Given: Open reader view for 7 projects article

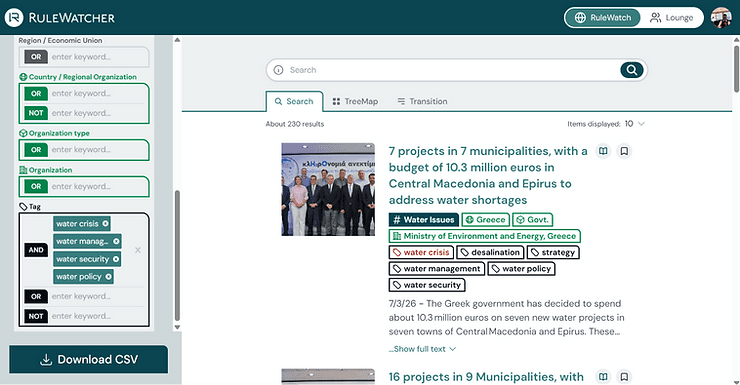Looking at the screenshot, I should (603, 151).
